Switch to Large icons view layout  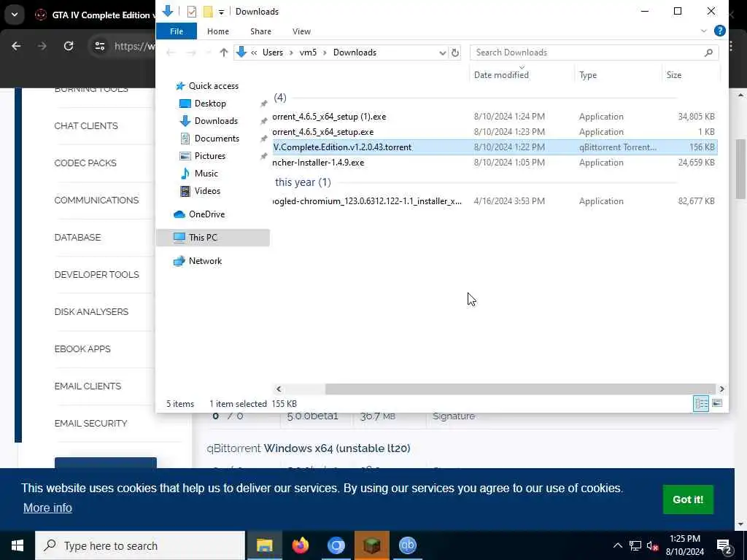click(x=717, y=404)
